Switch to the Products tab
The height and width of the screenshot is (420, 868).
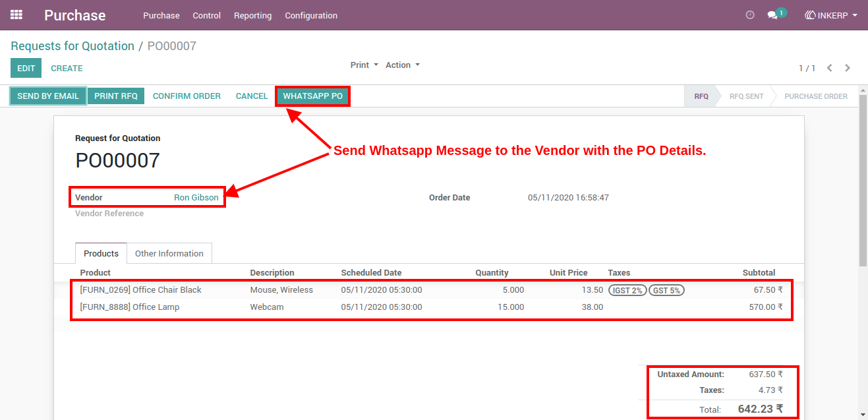(x=101, y=253)
